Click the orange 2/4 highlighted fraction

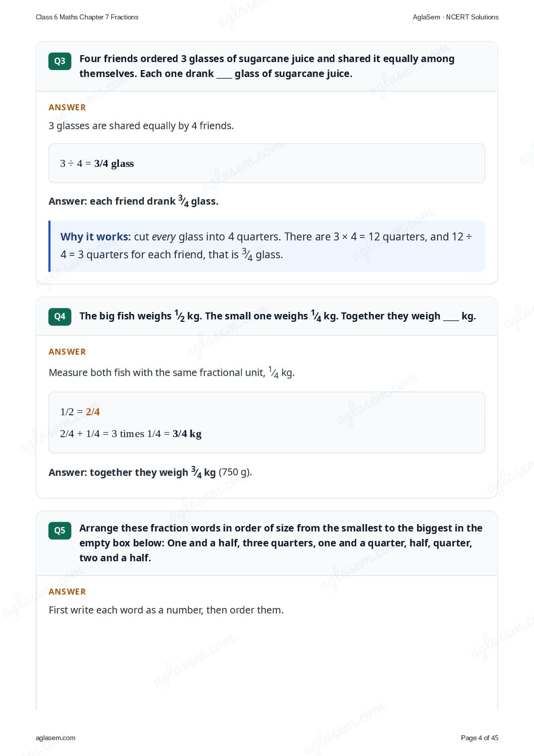93,412
